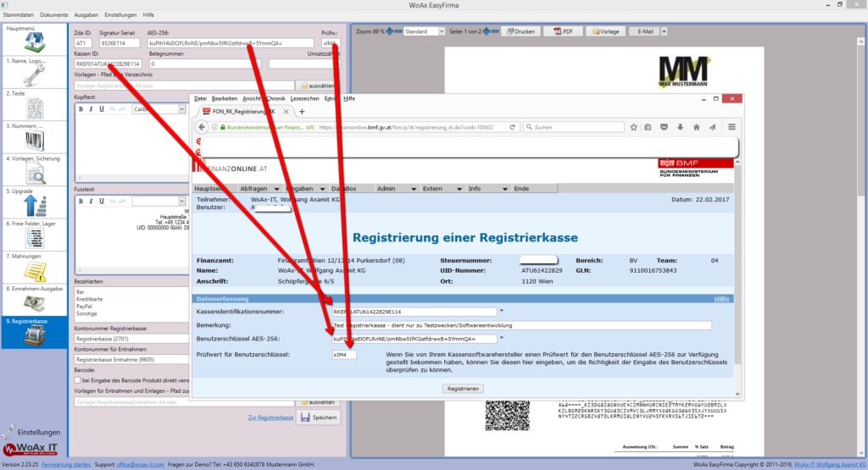Click the Firefox back arrow button
Viewport: 868px width, 470px height.
pyautogui.click(x=202, y=127)
